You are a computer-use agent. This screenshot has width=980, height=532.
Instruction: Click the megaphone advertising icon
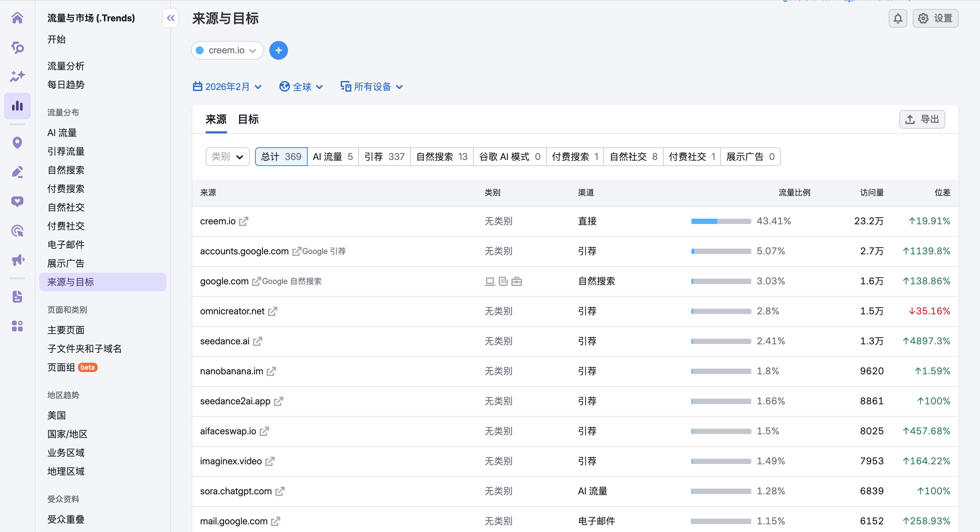[x=17, y=260]
